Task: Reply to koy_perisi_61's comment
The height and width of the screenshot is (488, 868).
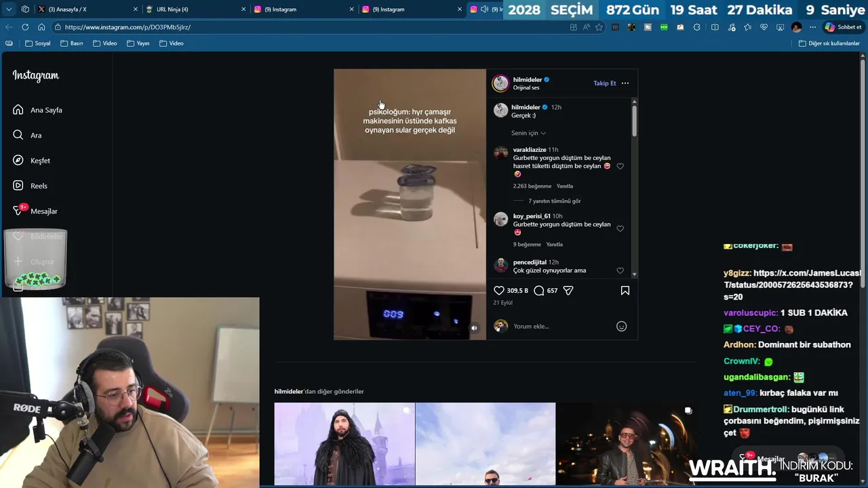Action: (x=555, y=245)
